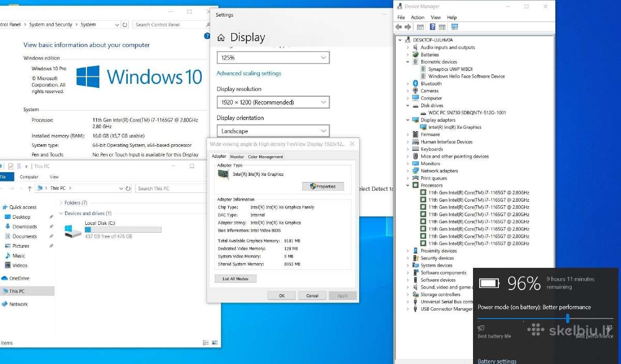Collapse the Display adapters node
This screenshot has width=621, height=364.
click(x=408, y=120)
